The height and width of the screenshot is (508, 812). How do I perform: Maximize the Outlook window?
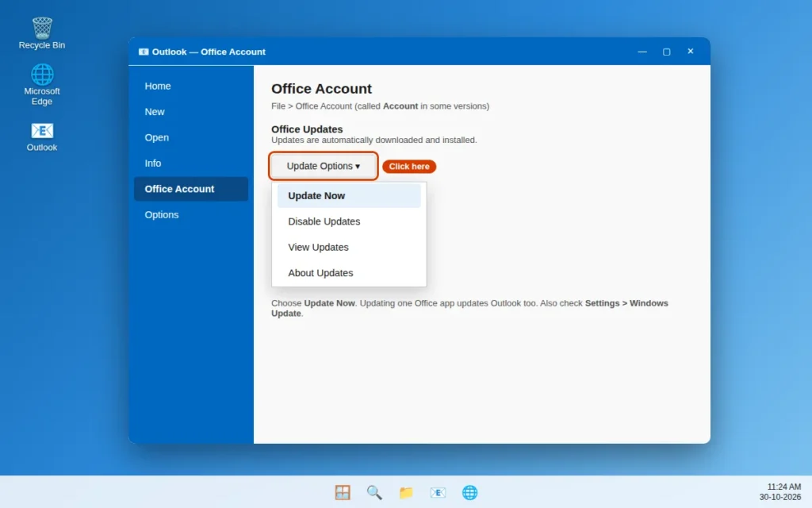[x=666, y=52]
